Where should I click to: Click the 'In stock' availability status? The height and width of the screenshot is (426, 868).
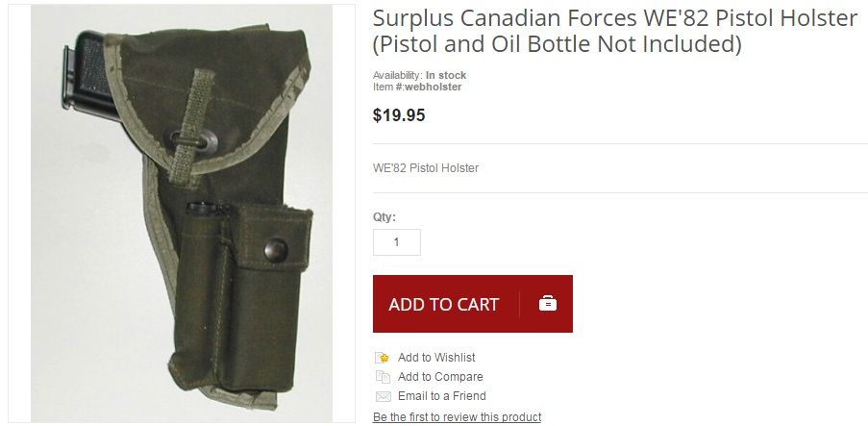[x=446, y=75]
